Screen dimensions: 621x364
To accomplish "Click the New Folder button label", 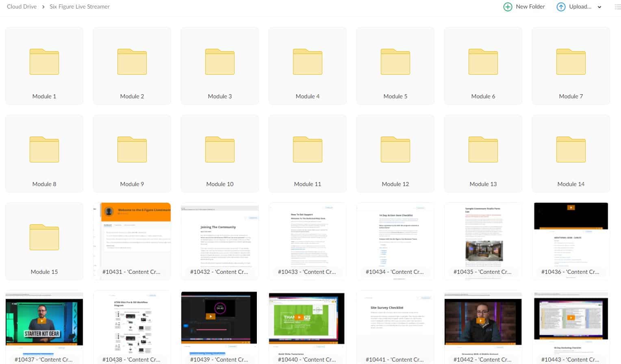I will (x=530, y=7).
